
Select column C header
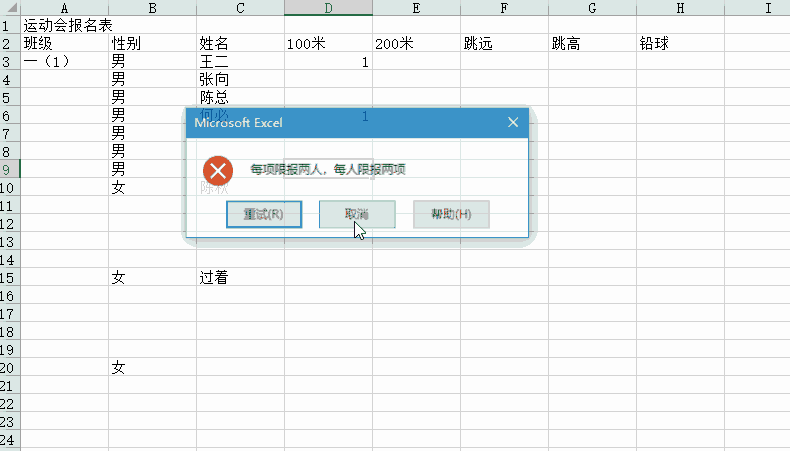pos(240,8)
